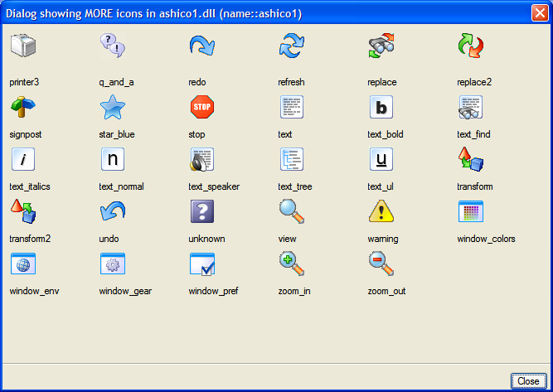This screenshot has height=392, width=553.
Task: Click the window_colors palette icon
Action: point(470,211)
